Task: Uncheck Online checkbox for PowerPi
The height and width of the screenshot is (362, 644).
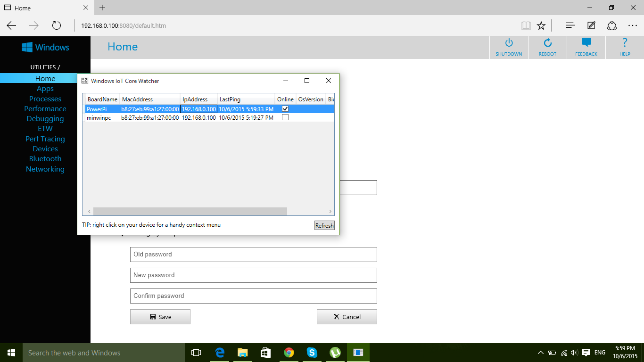Action: click(285, 109)
